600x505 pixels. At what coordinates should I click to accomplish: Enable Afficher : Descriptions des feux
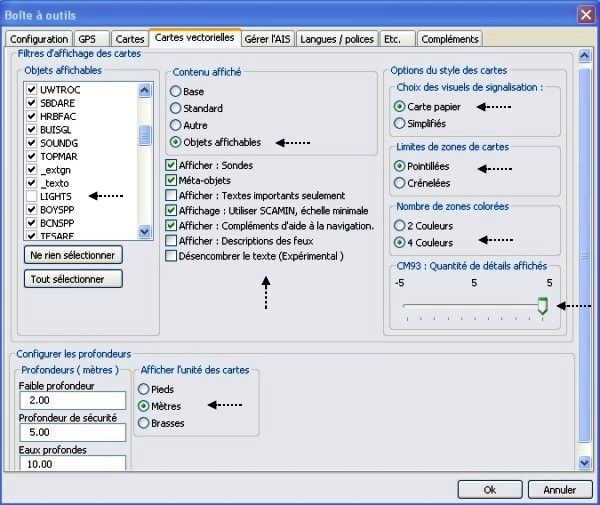[172, 240]
